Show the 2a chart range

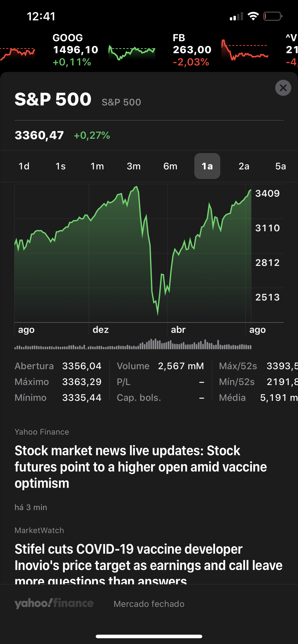tap(244, 166)
